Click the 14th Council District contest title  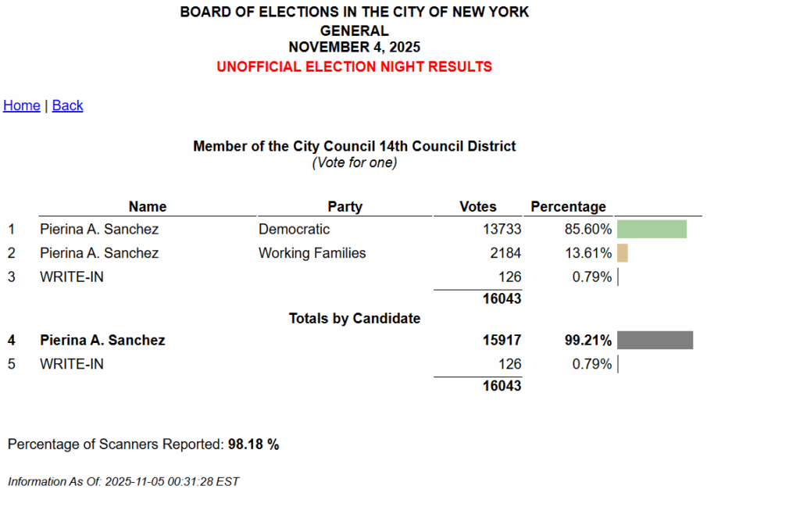(354, 146)
